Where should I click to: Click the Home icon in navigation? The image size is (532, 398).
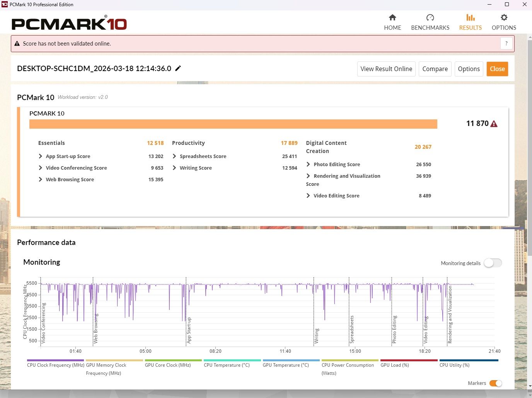[392, 17]
